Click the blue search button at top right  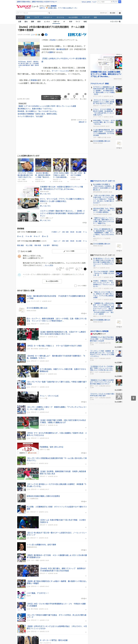(120, 2)
